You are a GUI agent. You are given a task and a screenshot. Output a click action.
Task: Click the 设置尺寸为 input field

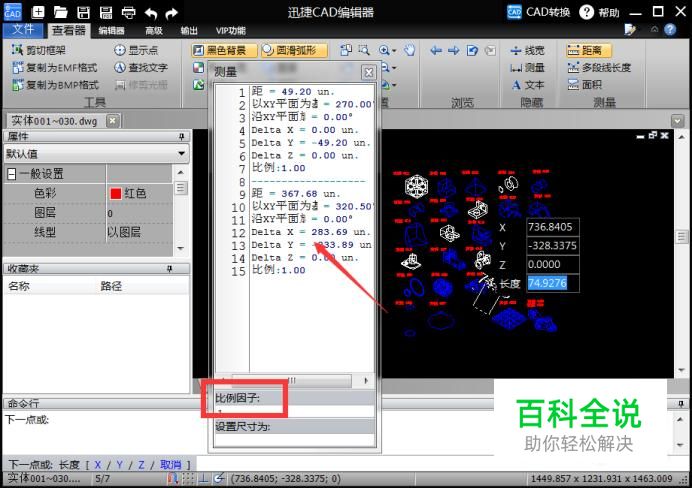pos(294,440)
